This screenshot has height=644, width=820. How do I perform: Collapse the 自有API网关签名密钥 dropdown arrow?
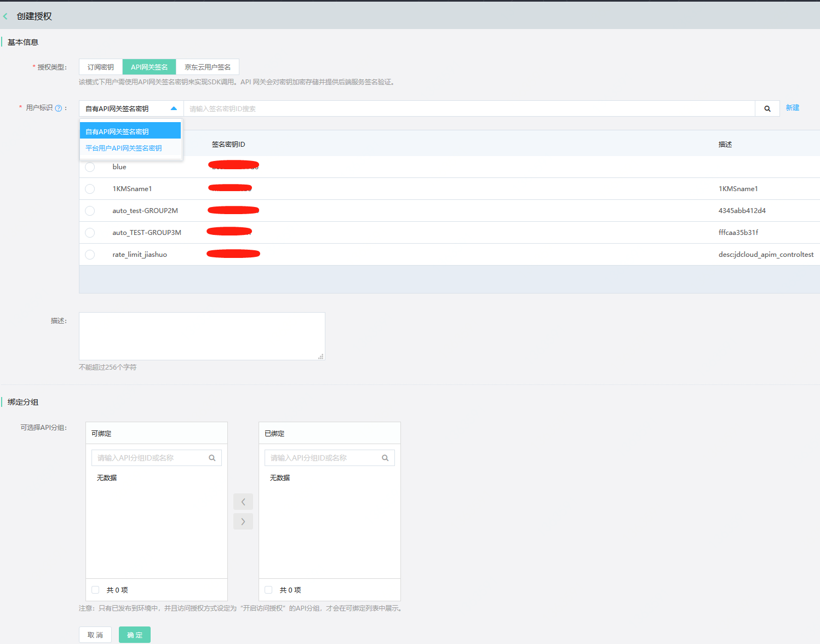pyautogui.click(x=174, y=108)
